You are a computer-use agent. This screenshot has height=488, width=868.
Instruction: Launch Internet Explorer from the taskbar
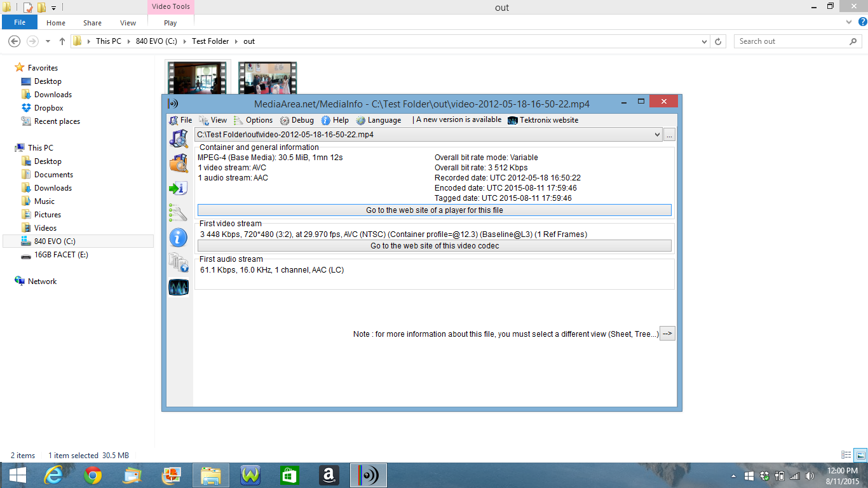[55, 475]
